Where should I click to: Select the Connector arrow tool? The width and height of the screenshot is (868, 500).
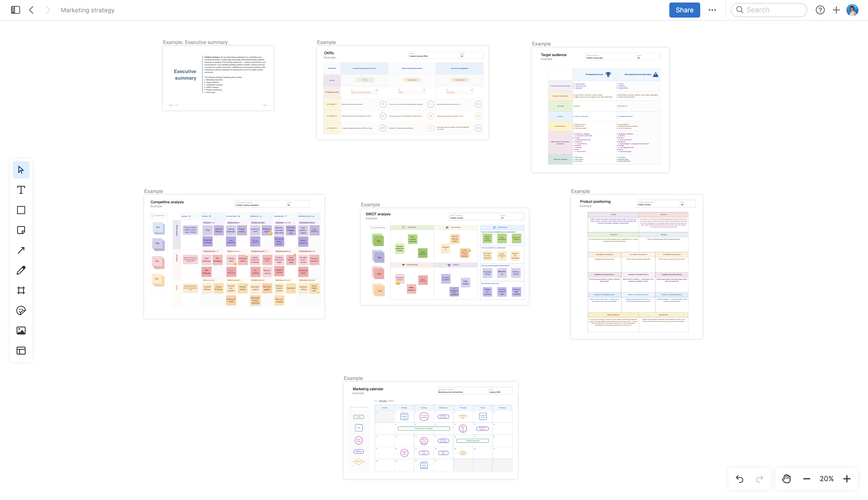[x=21, y=250]
